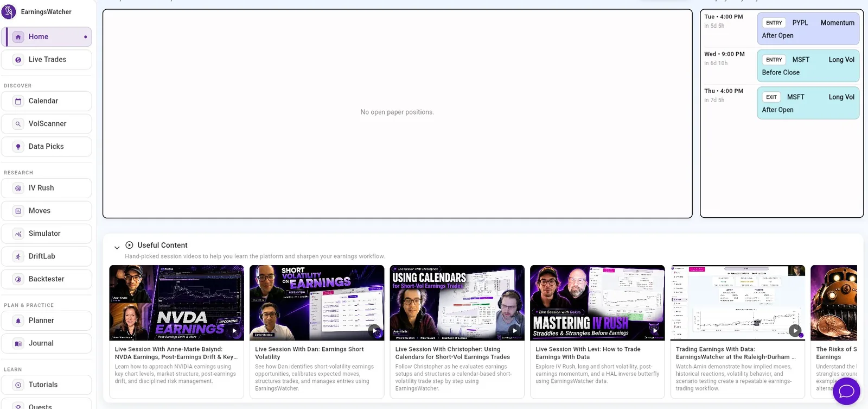Click the Useful Content heading text
Image resolution: width=868 pixels, height=409 pixels.
(x=162, y=246)
